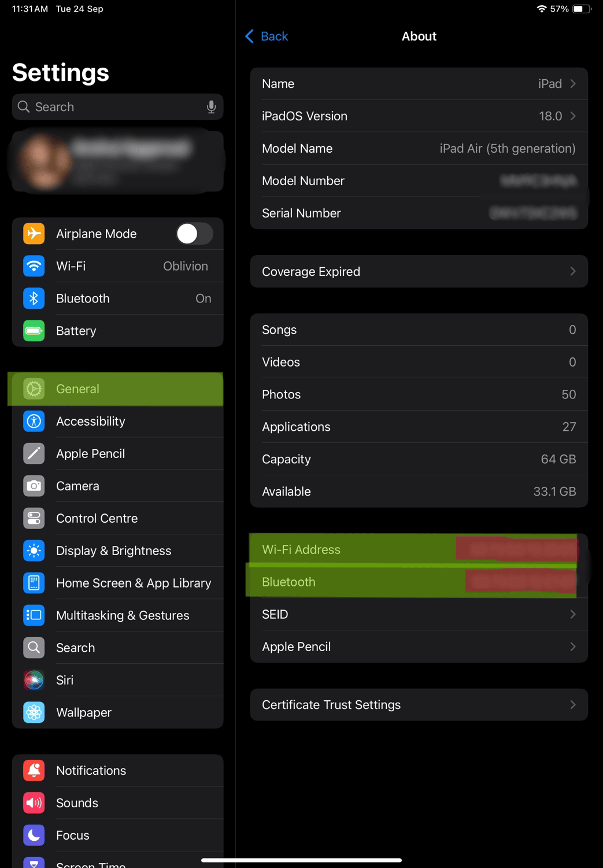Expand Coverage Expired chevron
This screenshot has width=603, height=868.
click(573, 271)
